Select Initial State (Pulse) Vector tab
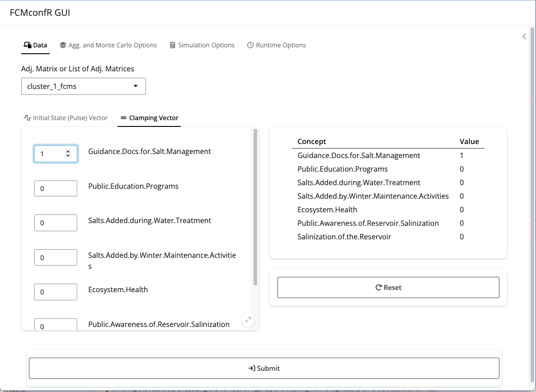Image resolution: width=536 pixels, height=392 pixels. click(x=66, y=118)
